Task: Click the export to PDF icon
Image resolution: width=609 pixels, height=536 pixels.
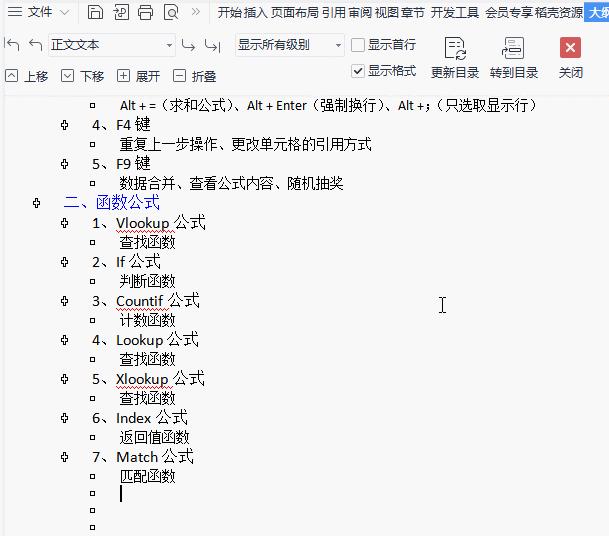Action: [x=121, y=12]
